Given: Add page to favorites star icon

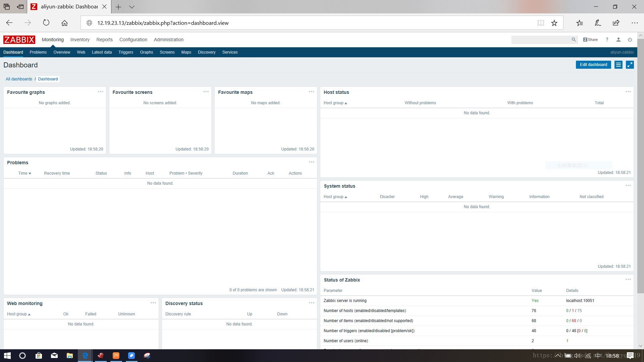Looking at the screenshot, I should [554, 23].
